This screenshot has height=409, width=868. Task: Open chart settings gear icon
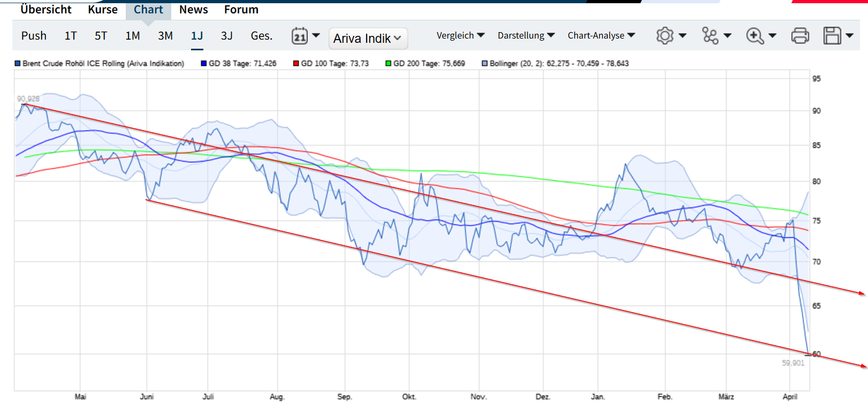click(x=665, y=36)
